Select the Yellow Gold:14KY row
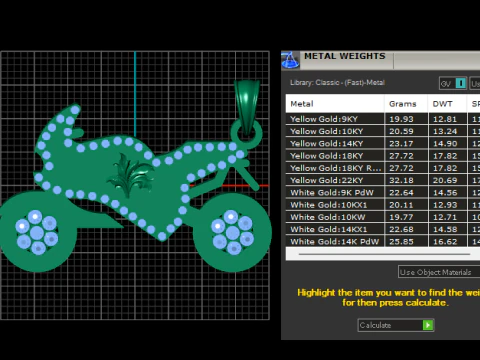The height and width of the screenshot is (360, 480). 383,144
